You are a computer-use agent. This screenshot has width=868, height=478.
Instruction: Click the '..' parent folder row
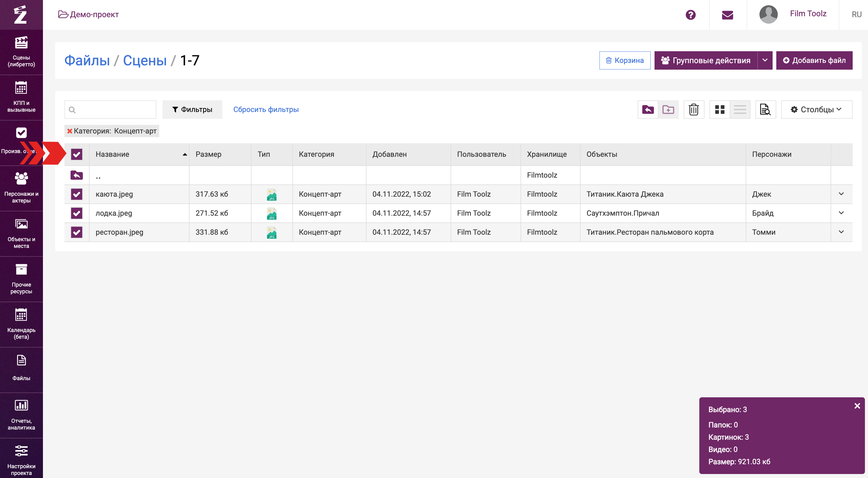point(458,175)
